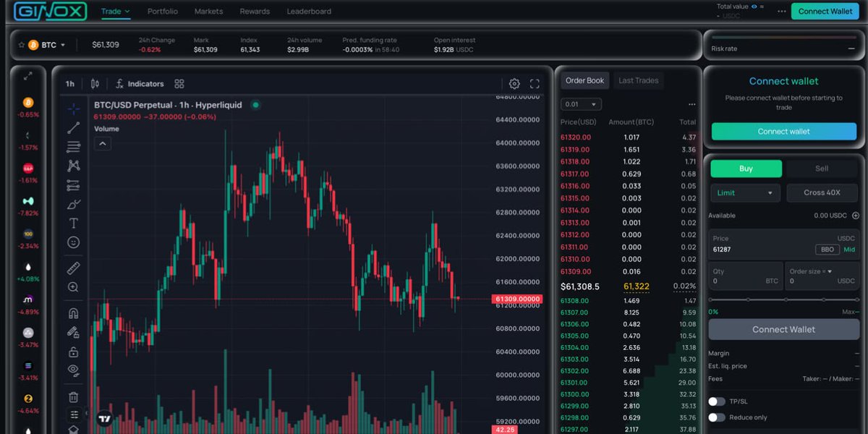The image size is (868, 434).
Task: Click the order size percentage slider
Action: pyautogui.click(x=783, y=299)
